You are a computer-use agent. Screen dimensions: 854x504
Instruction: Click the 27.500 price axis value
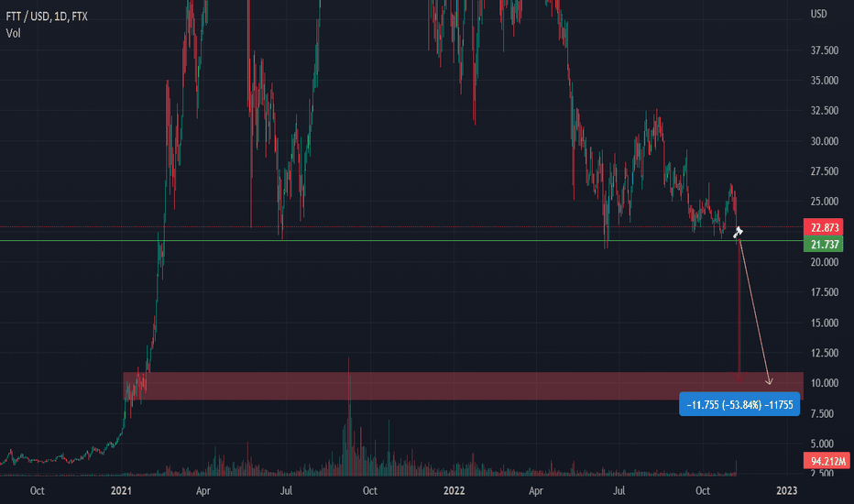pyautogui.click(x=824, y=171)
